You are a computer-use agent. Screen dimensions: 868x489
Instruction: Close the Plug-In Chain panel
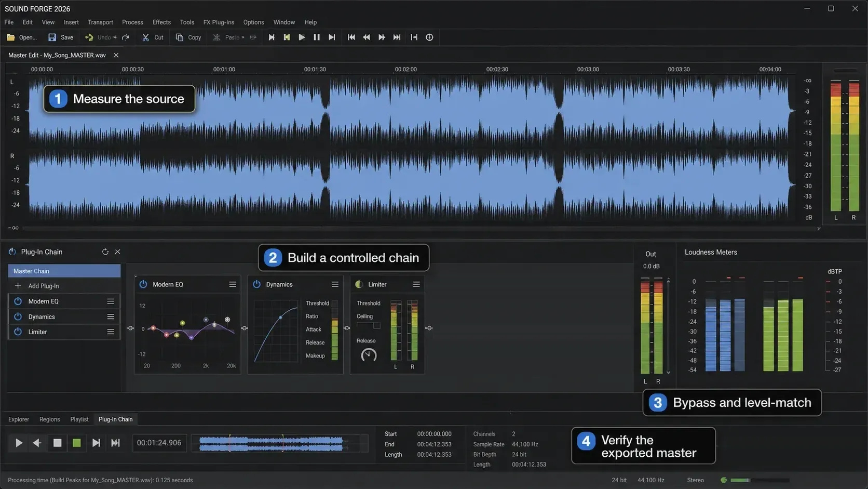[117, 252]
